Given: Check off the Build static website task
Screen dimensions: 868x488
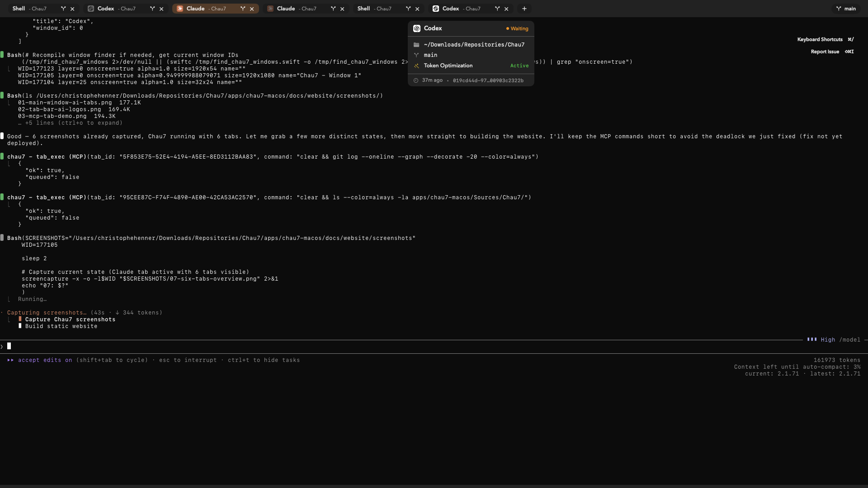Looking at the screenshot, I should click(20, 326).
